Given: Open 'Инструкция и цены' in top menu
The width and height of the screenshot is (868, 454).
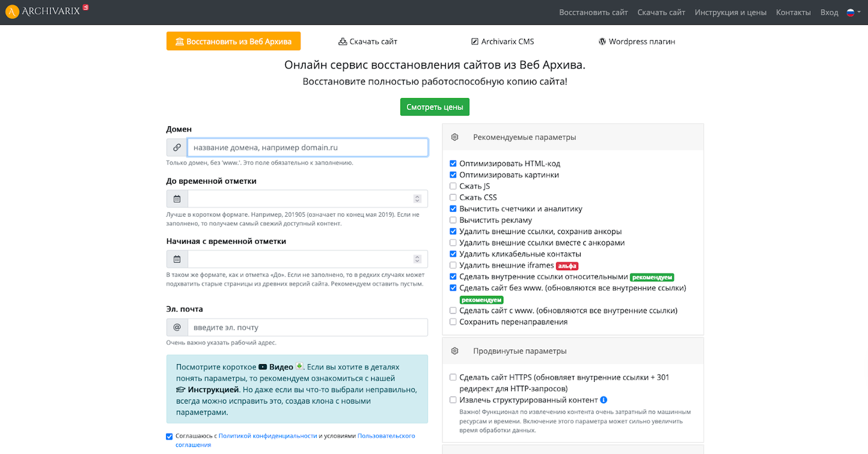Looking at the screenshot, I should pyautogui.click(x=730, y=13).
